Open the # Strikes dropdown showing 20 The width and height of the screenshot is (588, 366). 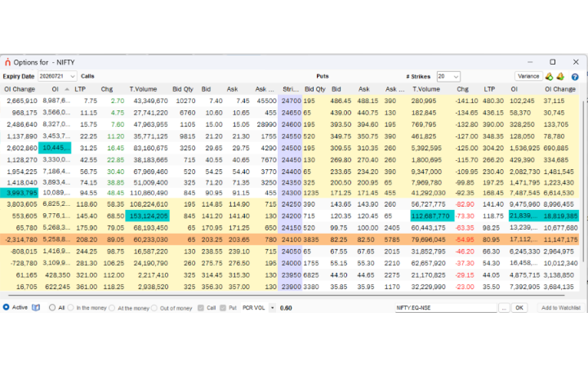[x=448, y=77]
